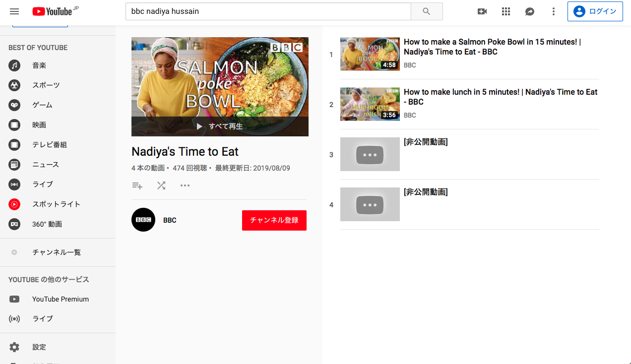Open playlist more options ellipsis
The height and width of the screenshot is (364, 631).
(x=185, y=185)
